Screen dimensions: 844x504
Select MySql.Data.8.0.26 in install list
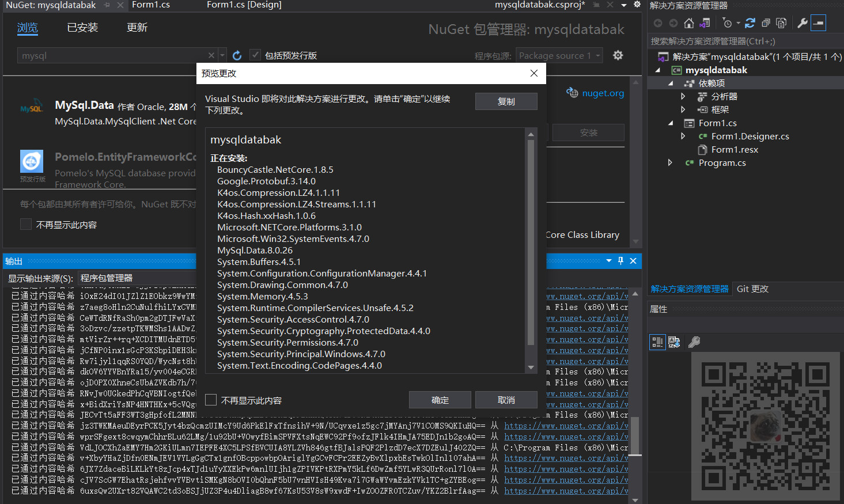pos(255,250)
